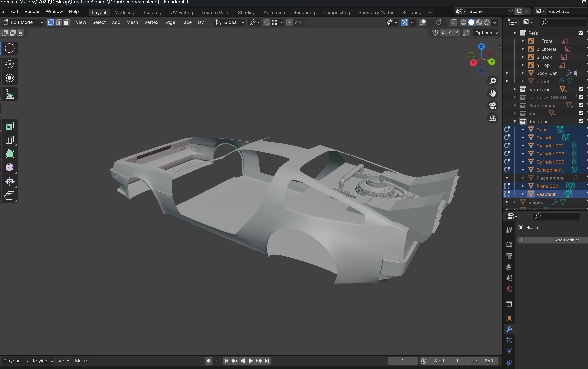Open the Keying dropdown
588x369 pixels.
pyautogui.click(x=43, y=361)
